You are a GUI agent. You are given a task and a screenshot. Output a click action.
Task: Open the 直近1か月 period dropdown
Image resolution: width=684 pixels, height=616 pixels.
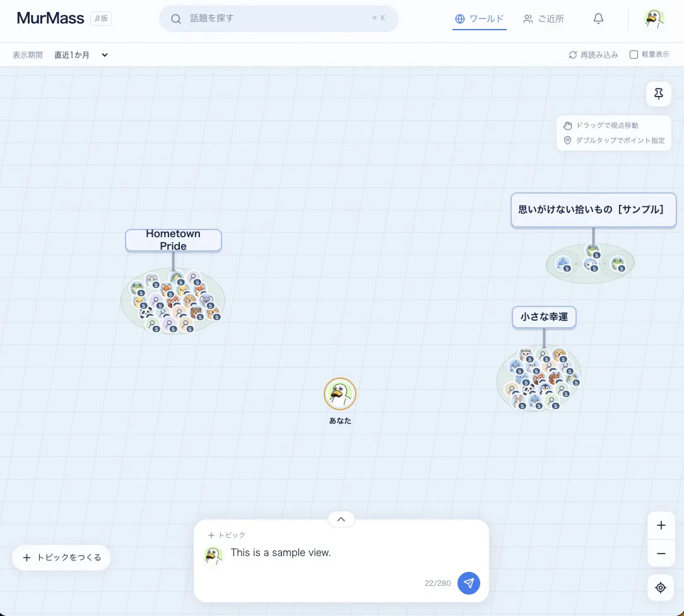pos(81,55)
